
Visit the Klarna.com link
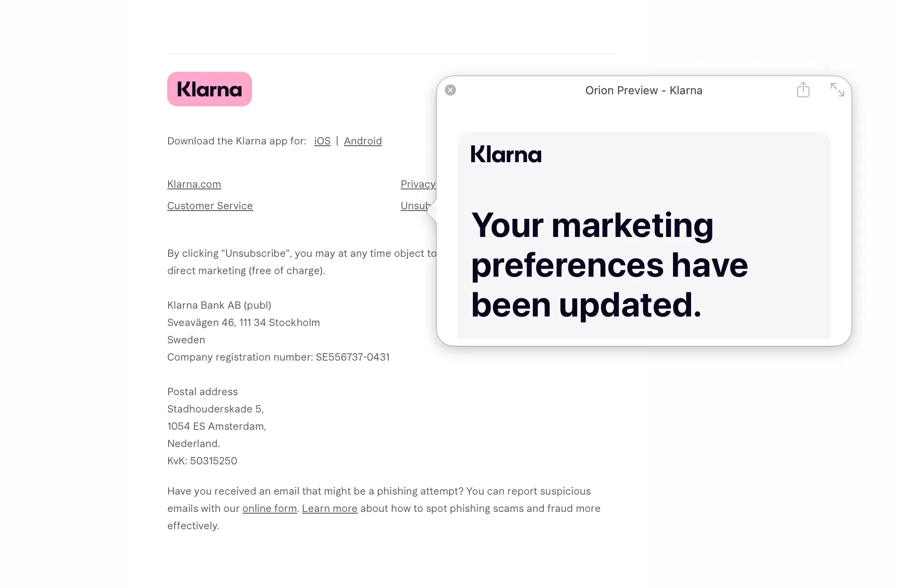(194, 184)
